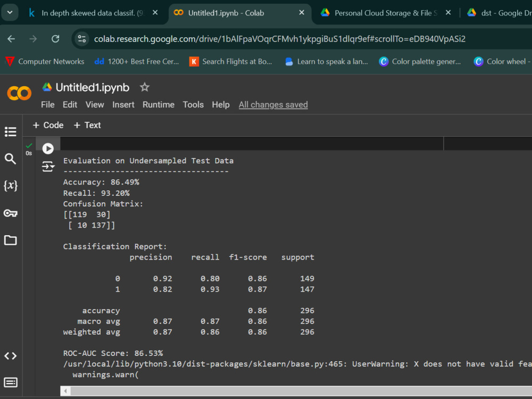Image resolution: width=532 pixels, height=399 pixels.
Task: Open the File menu
Action: [x=48, y=104]
